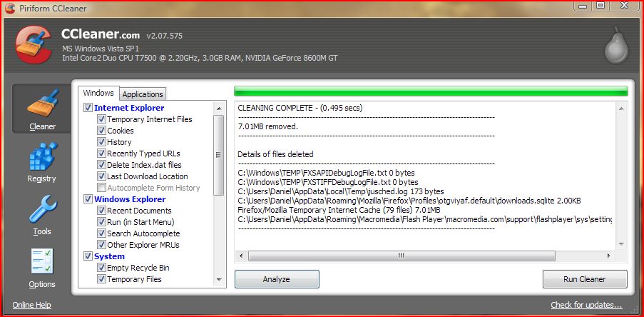
Task: Switch to the Applications tab
Action: pyautogui.click(x=143, y=94)
